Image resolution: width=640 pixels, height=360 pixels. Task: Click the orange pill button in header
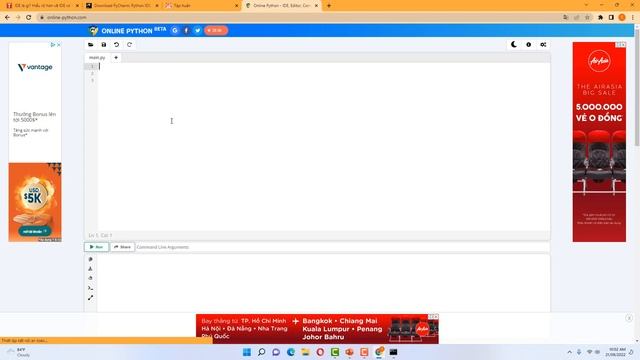point(216,31)
